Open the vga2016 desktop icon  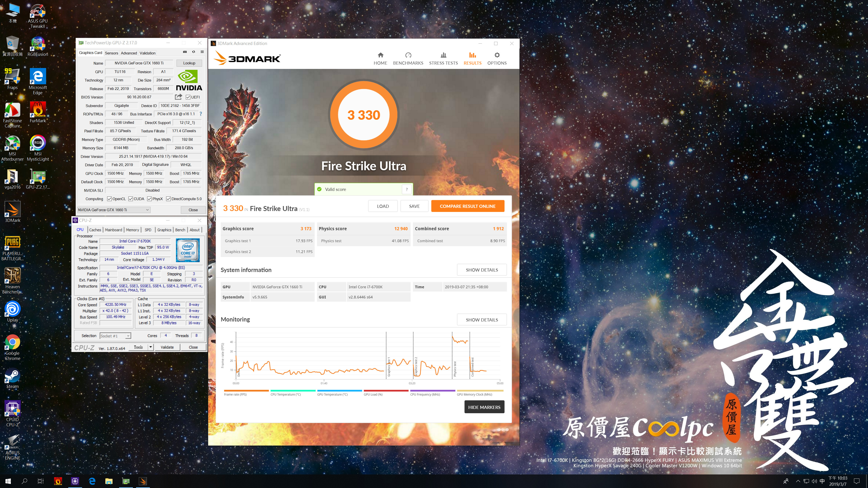[x=12, y=179]
